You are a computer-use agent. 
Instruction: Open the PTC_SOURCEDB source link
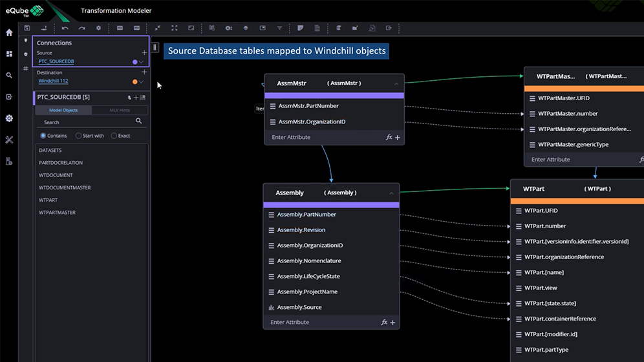[56, 61]
